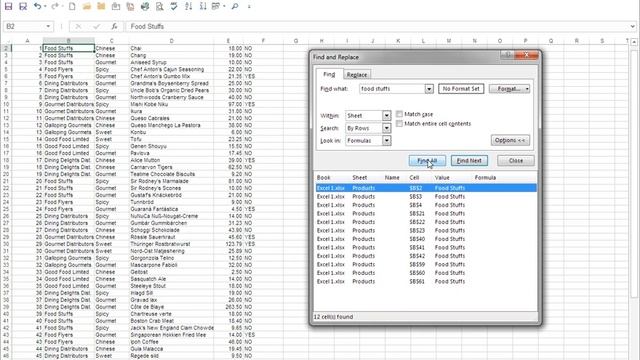Switch to the Replace tab
The image size is (640, 360).
pyautogui.click(x=357, y=75)
